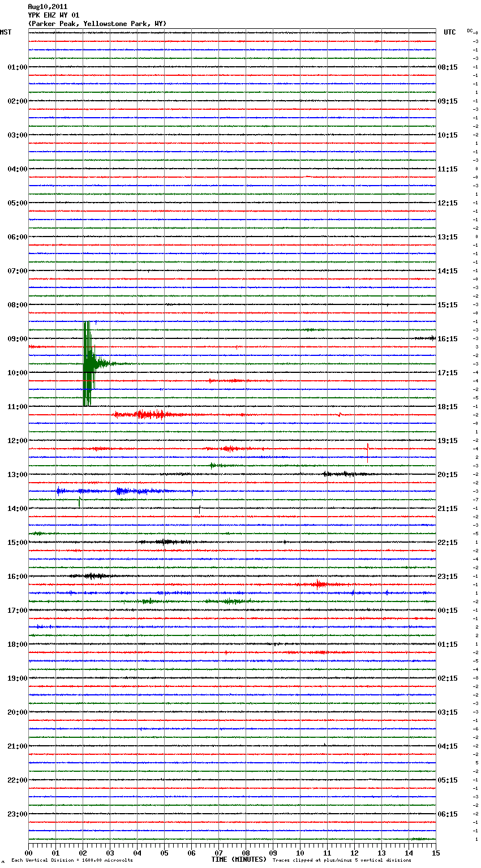Click the 13:15 UTC time label
Screen dimensions: 481x868
point(448,237)
